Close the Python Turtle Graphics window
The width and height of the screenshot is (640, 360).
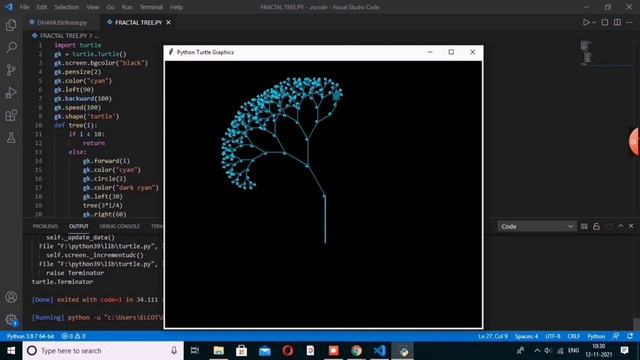click(473, 52)
